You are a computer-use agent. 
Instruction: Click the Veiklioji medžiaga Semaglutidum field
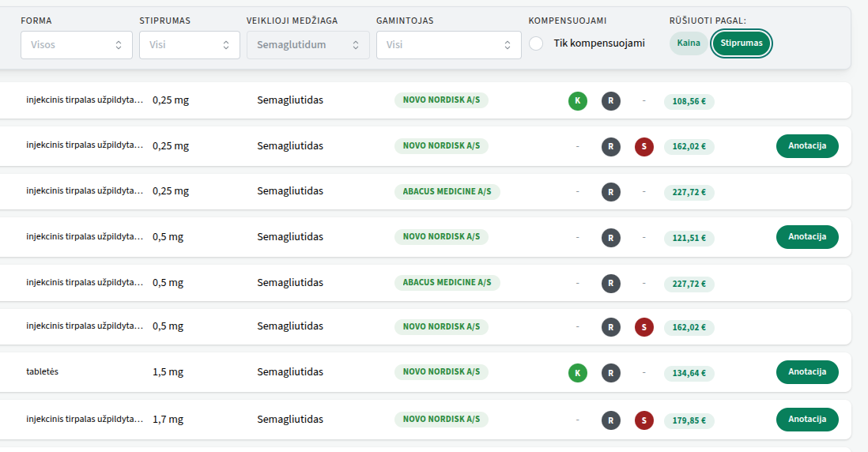(308, 45)
